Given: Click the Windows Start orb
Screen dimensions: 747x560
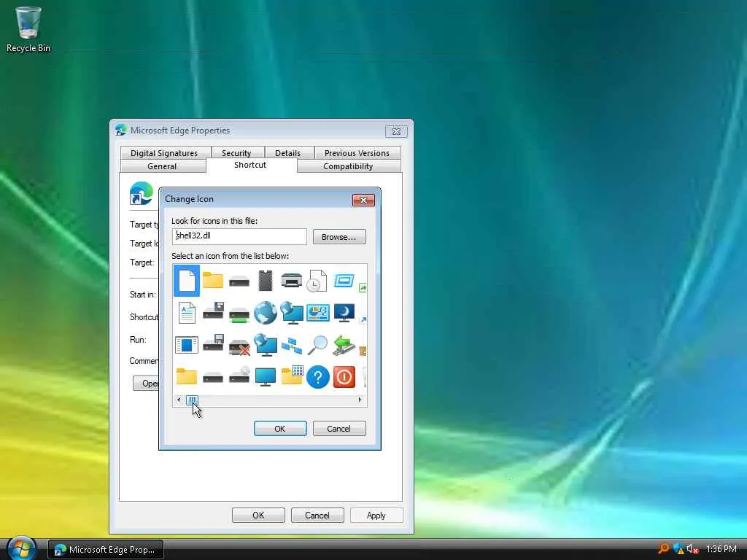Looking at the screenshot, I should click(22, 548).
